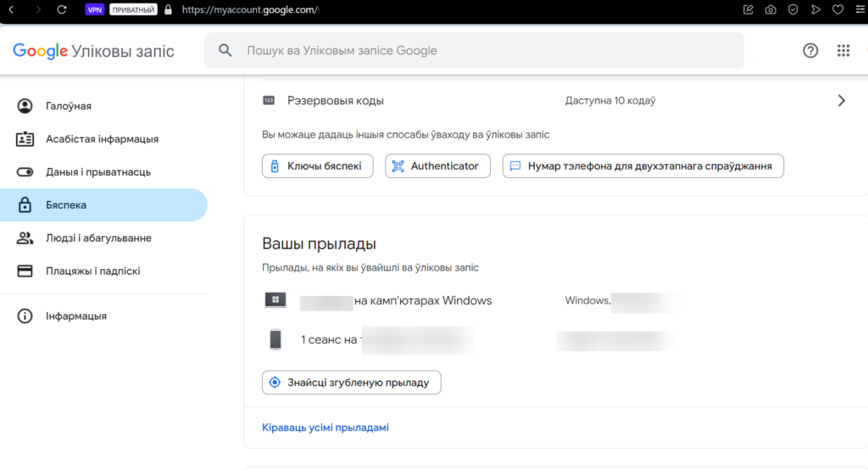Open the help question mark icon
Viewport: 868px width, 470px height.
pos(810,50)
